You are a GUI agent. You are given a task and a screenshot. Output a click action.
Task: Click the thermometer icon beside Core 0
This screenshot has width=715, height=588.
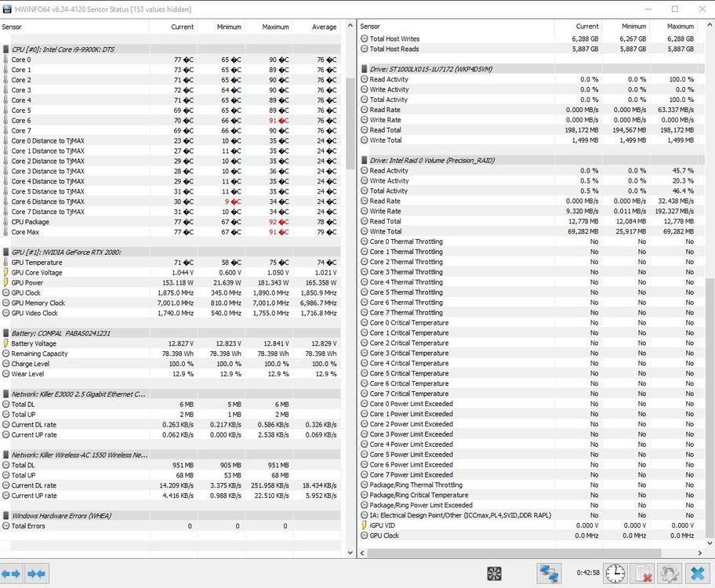click(5, 60)
